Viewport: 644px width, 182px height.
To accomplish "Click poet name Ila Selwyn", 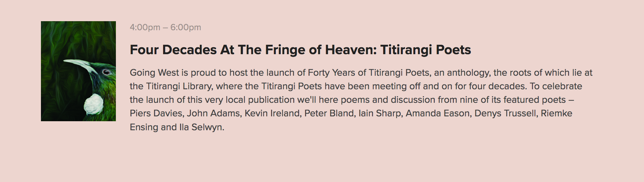I will click(x=201, y=127).
